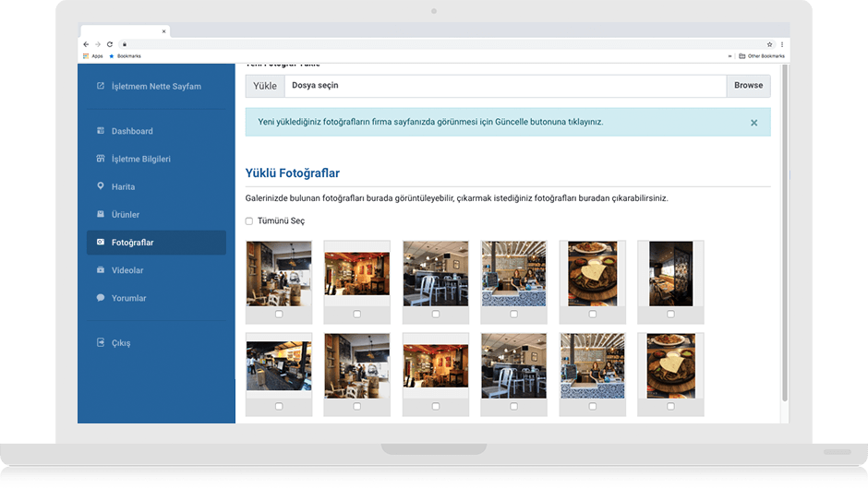The image size is (868, 488).
Task: Click the page vertical scrollbar
Action: pyautogui.click(x=784, y=232)
